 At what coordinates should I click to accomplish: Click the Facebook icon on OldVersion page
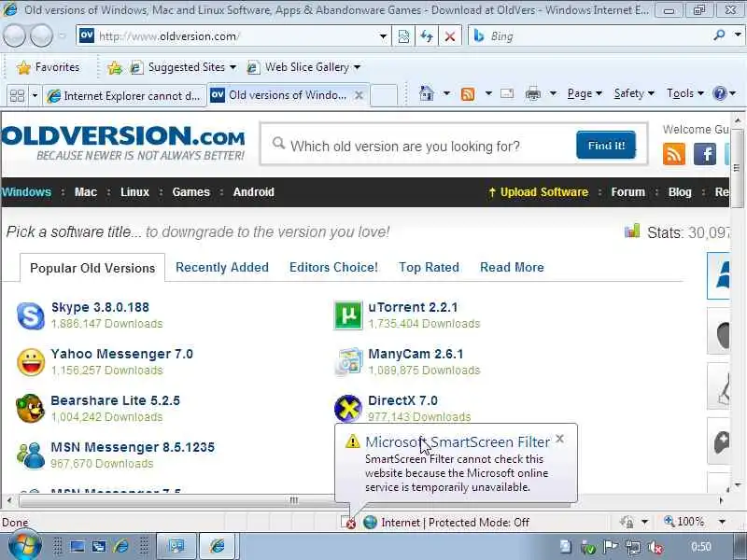(x=705, y=154)
